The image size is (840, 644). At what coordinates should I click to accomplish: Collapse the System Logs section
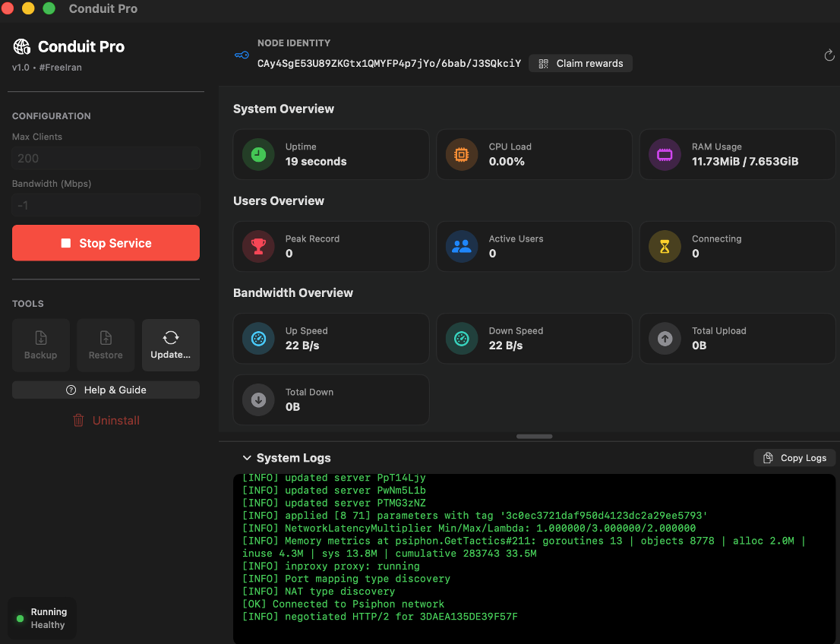(247, 458)
